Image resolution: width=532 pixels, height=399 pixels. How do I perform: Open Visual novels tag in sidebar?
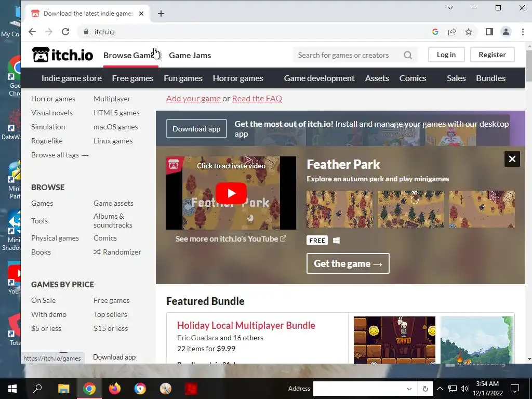52,113
